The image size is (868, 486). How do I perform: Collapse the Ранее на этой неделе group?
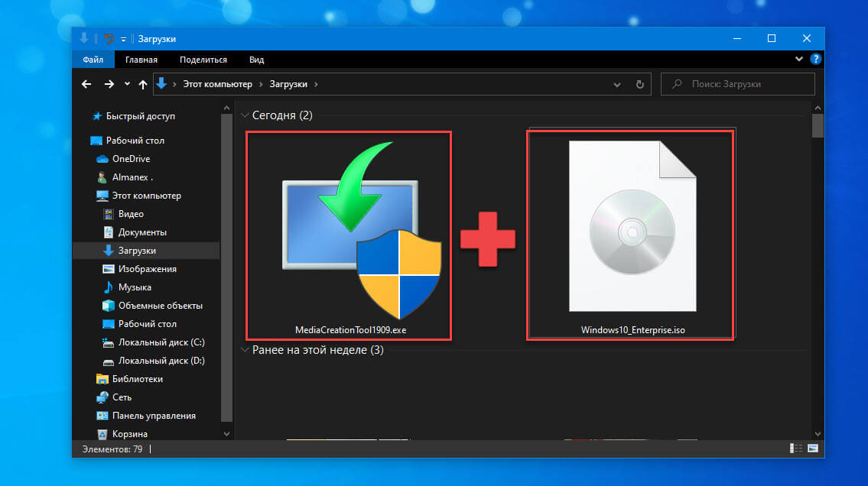point(245,350)
